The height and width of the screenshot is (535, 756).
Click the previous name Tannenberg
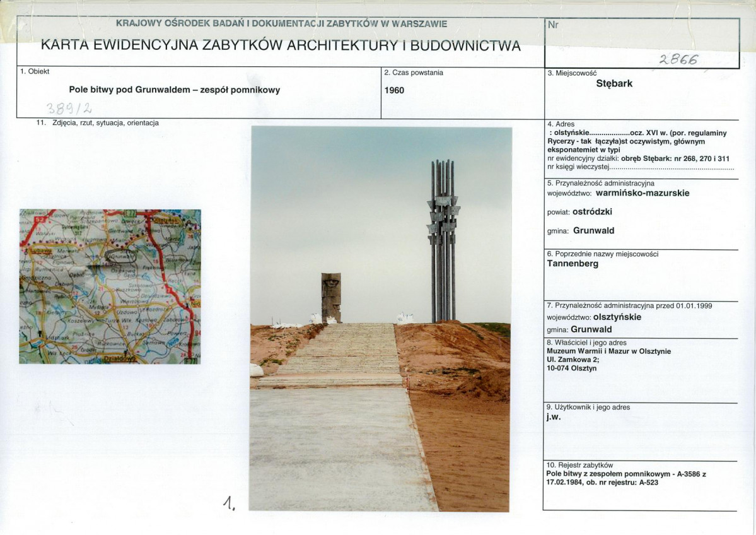(573, 264)
